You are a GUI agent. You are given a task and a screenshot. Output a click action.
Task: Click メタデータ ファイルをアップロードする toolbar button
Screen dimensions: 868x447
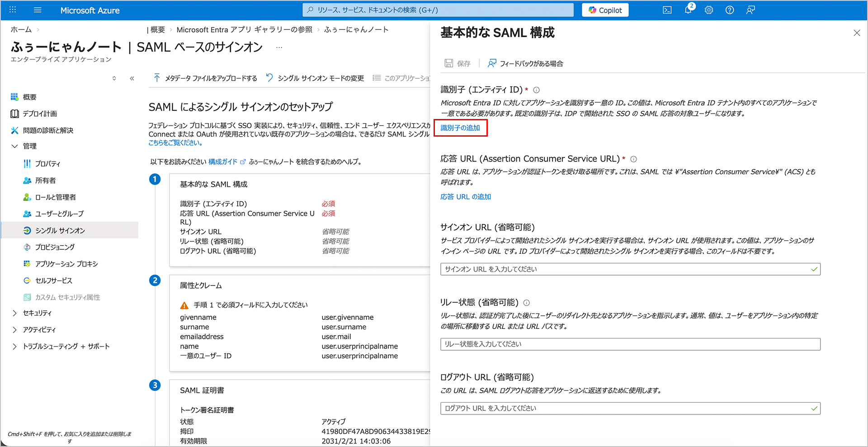coord(206,78)
